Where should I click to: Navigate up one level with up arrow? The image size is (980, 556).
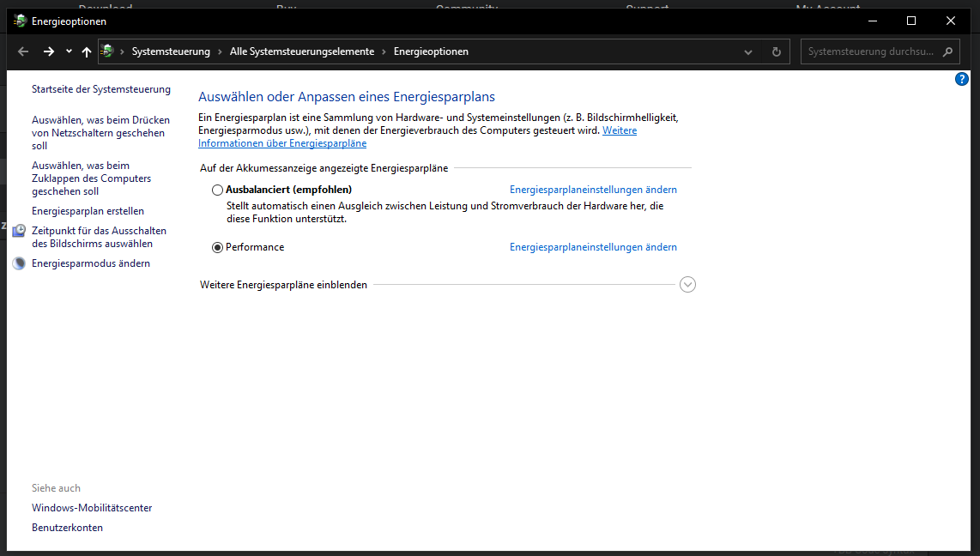[86, 51]
